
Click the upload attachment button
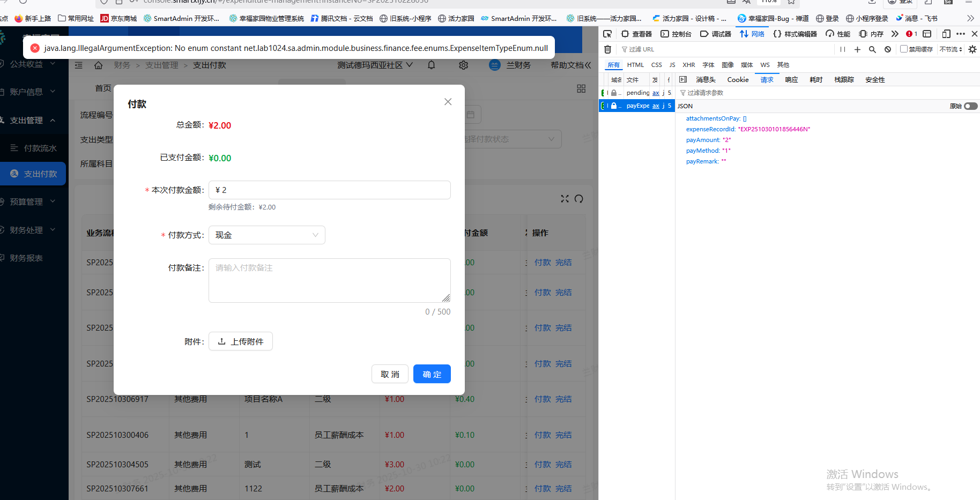[241, 341]
